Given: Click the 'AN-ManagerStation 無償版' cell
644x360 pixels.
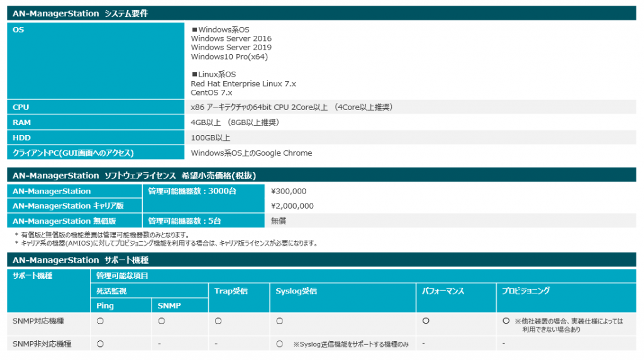Looking at the screenshot, I should click(x=74, y=221).
